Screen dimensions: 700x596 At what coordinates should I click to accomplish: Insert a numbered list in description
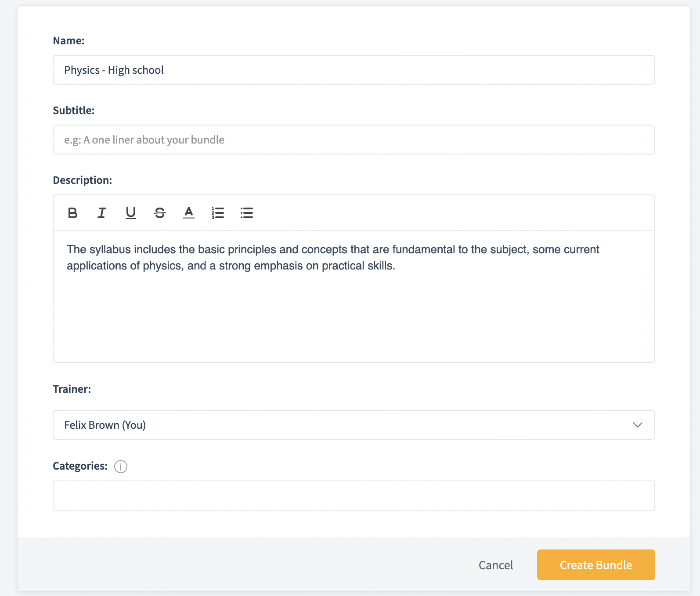click(x=218, y=213)
